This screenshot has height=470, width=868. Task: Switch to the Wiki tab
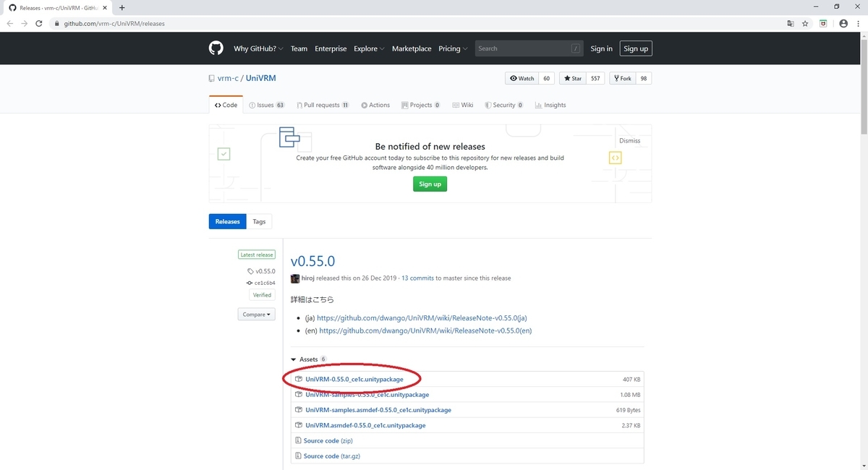tap(463, 105)
